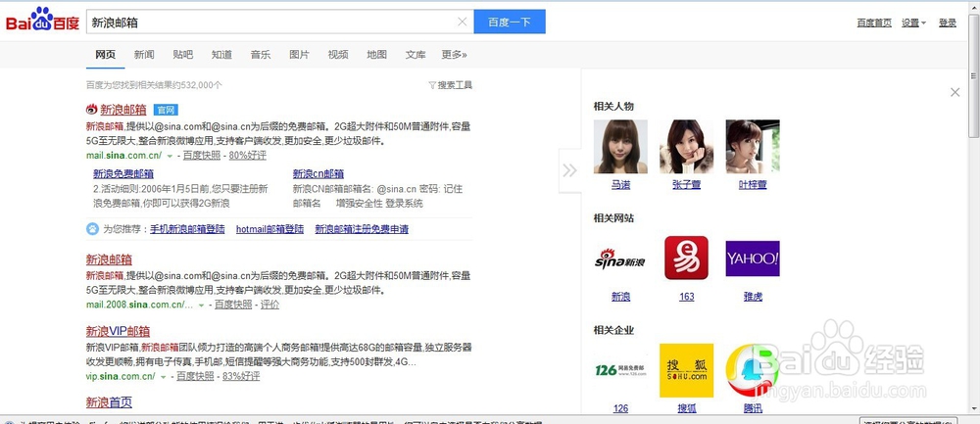Switch to the 知道 tab
This screenshot has height=424, width=980.
(x=221, y=55)
